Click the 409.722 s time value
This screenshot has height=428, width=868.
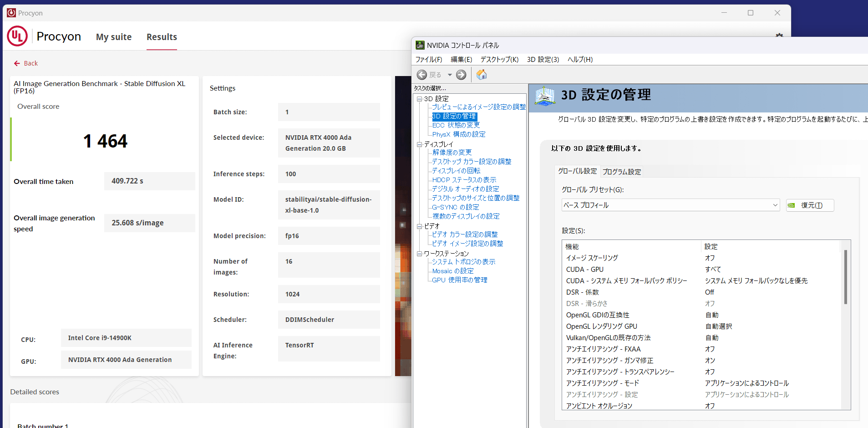150,181
